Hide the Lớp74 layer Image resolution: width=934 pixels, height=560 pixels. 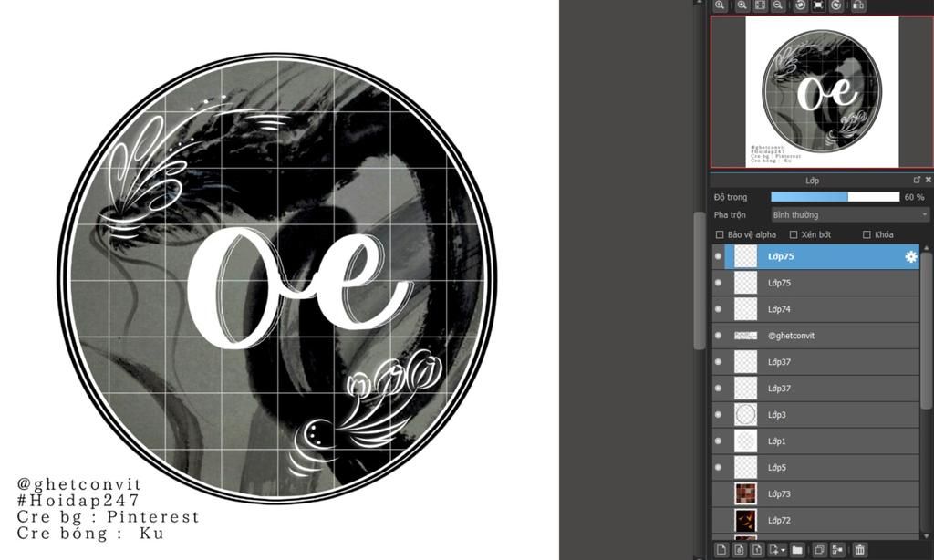719,309
